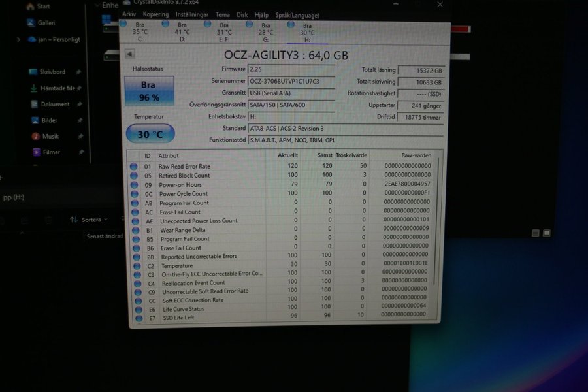
Task: Collapse the Enheter section chevron
Action: (x=97, y=5)
